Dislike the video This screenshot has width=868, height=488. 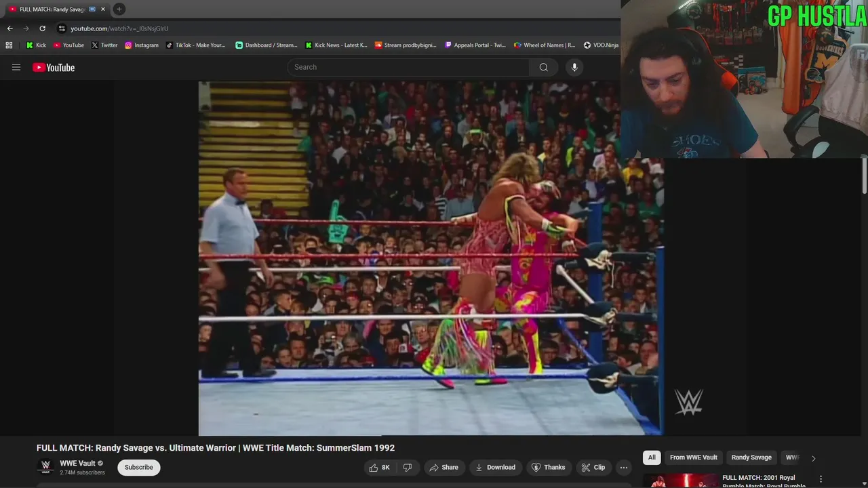[407, 467]
